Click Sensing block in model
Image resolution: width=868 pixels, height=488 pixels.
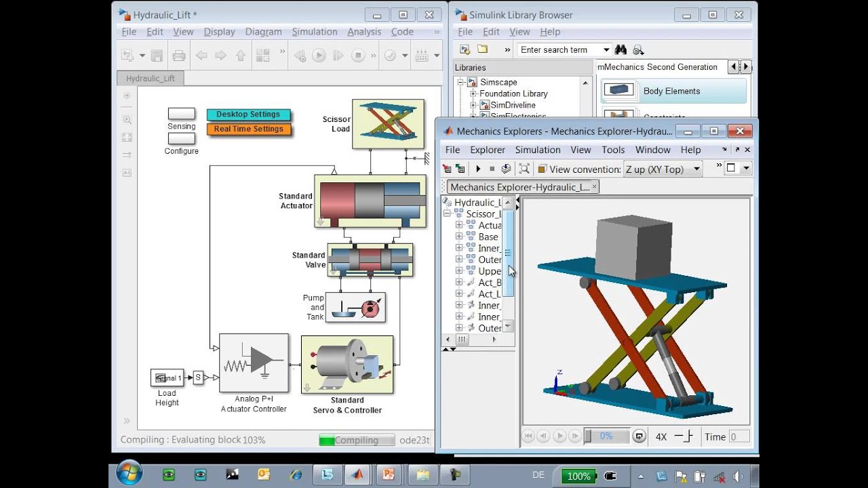[x=181, y=114]
